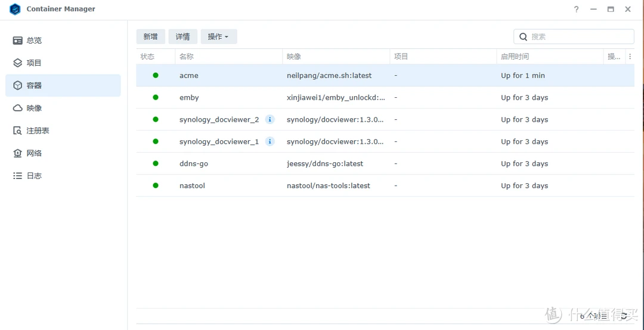Sort by 映像 column header
The width and height of the screenshot is (644, 330).
pyautogui.click(x=336, y=57)
